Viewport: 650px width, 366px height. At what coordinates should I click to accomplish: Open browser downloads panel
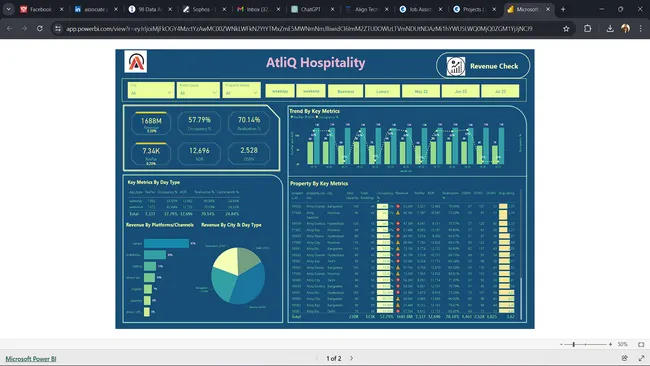pyautogui.click(x=610, y=29)
